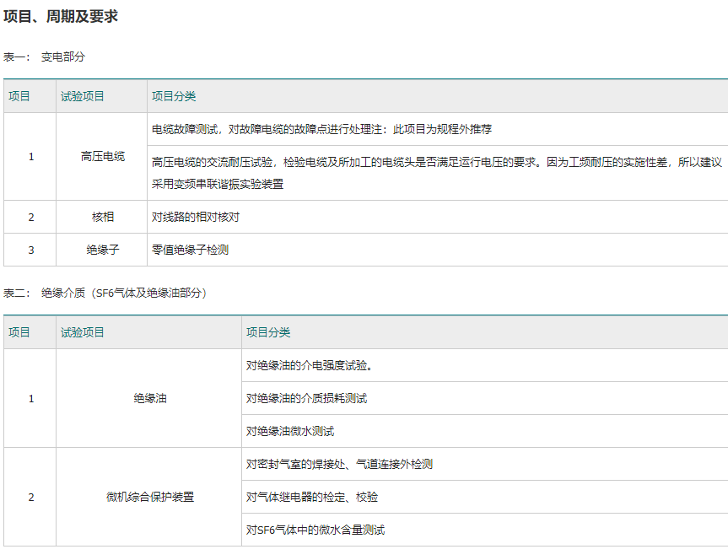Click the 测 link in 零值绝缘子检测
728x560 pixels.
click(x=224, y=250)
